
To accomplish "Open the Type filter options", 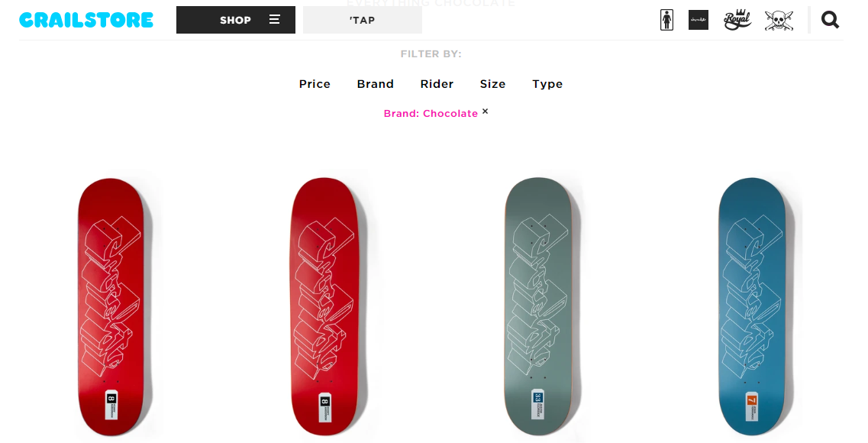I will pos(547,84).
